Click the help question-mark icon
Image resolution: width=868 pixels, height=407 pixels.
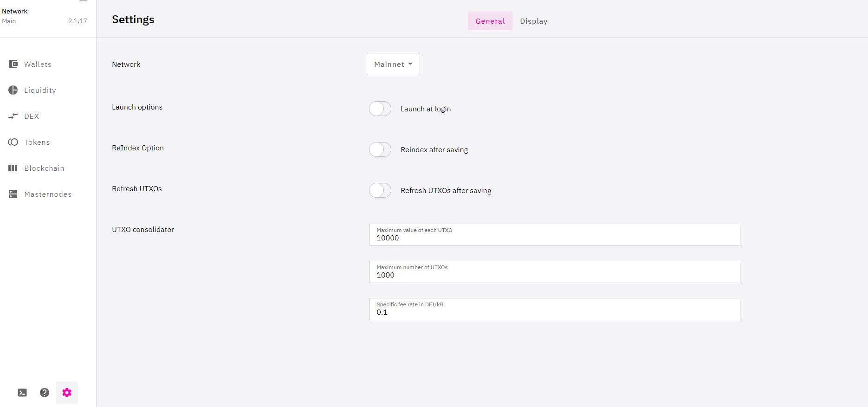tap(45, 393)
